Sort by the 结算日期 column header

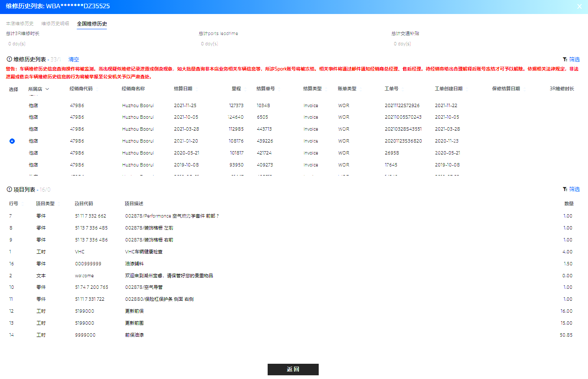(183, 89)
